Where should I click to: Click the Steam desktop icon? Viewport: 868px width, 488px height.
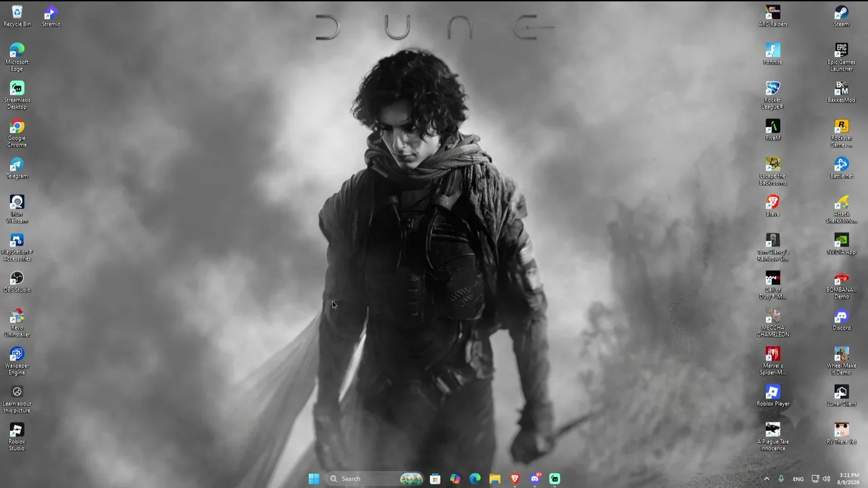[x=842, y=16]
